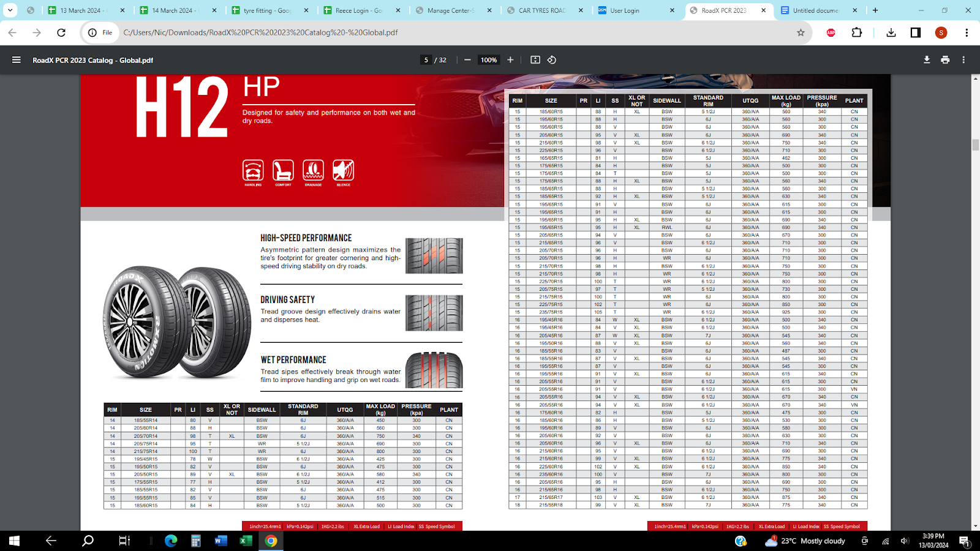Image resolution: width=980 pixels, height=551 pixels.
Task: Open Word from the taskbar
Action: coord(221,541)
